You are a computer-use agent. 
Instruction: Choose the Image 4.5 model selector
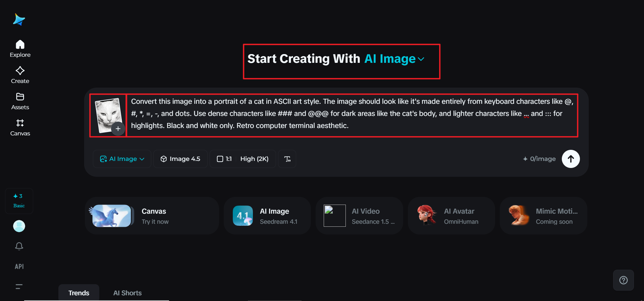coord(180,159)
